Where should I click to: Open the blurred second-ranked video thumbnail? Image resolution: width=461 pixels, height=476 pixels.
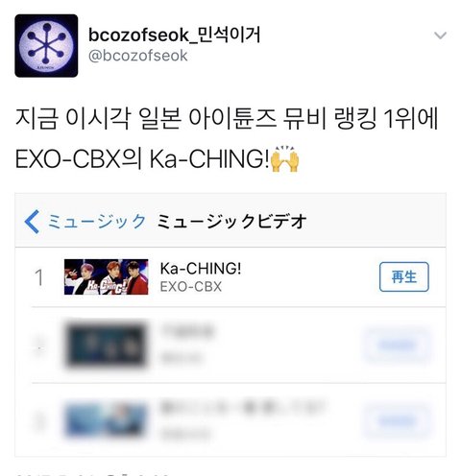(107, 345)
